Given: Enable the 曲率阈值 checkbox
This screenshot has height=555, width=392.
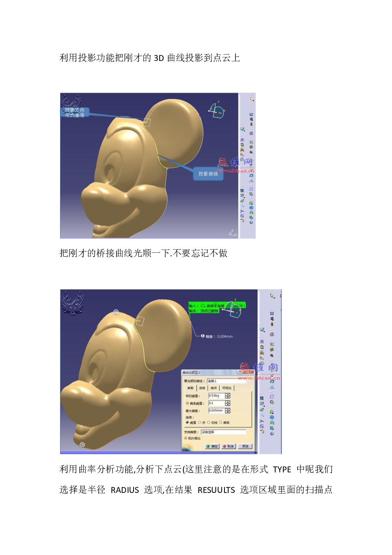Looking at the screenshot, I should click(x=187, y=403).
